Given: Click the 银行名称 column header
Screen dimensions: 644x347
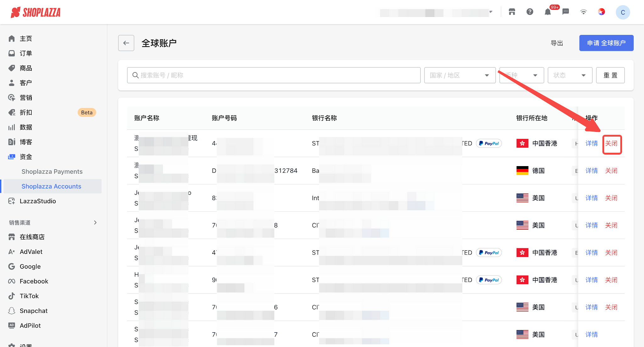Looking at the screenshot, I should [324, 118].
